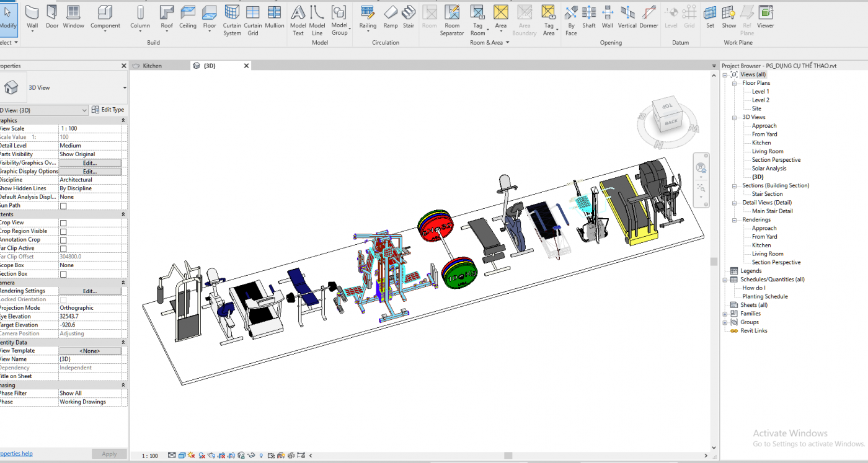
Task: Open the 3D View type selector dropdown
Action: [124, 88]
